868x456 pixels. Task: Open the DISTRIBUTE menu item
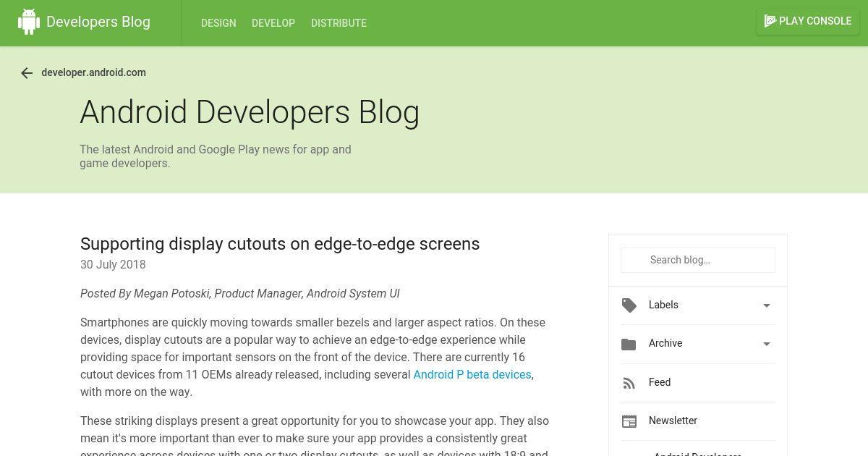339,23
